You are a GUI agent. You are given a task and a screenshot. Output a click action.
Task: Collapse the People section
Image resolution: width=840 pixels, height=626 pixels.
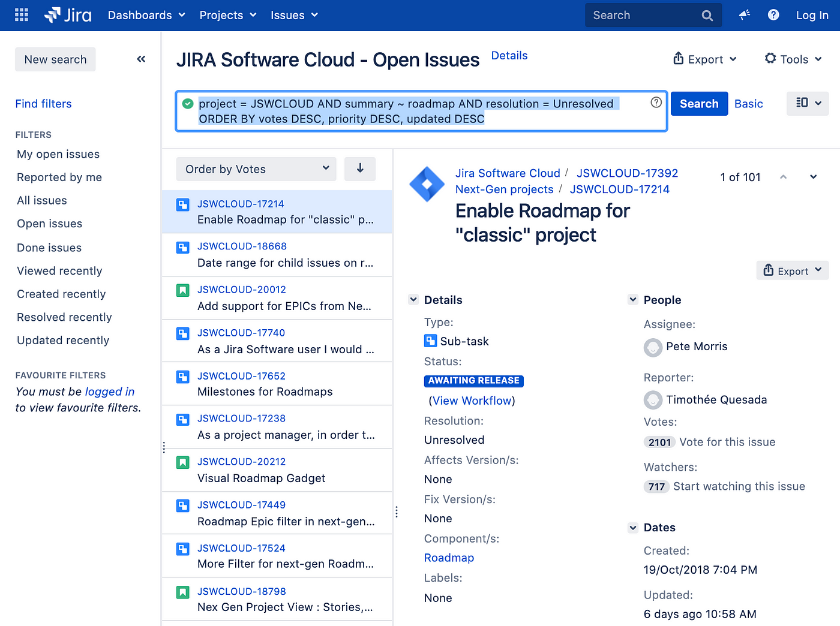(632, 300)
